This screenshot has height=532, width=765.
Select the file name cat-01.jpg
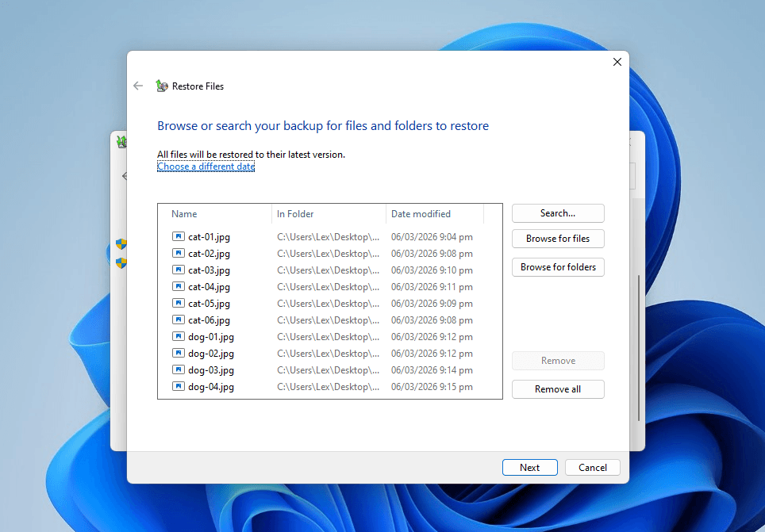coord(209,237)
